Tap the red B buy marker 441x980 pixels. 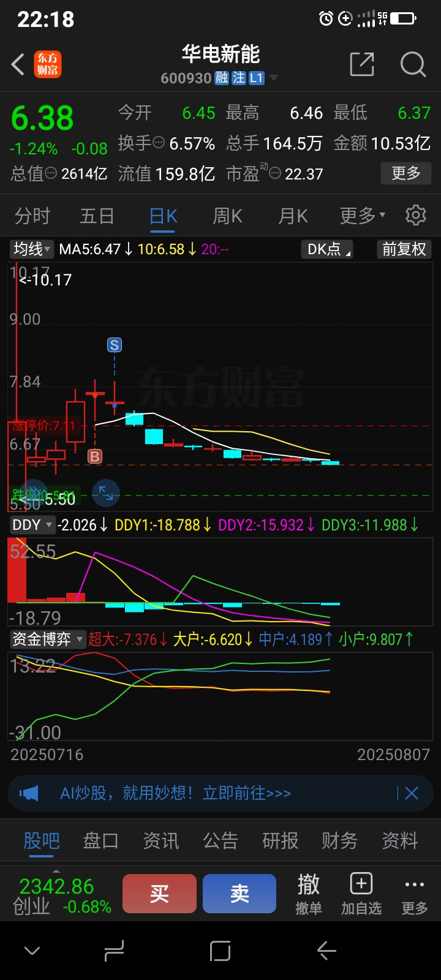[x=94, y=456]
